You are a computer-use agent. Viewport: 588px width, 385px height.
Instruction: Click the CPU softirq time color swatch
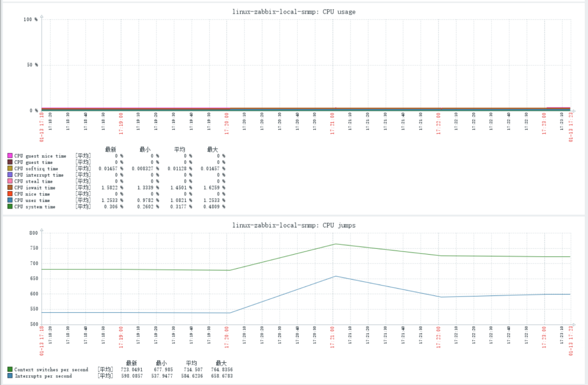click(10, 168)
